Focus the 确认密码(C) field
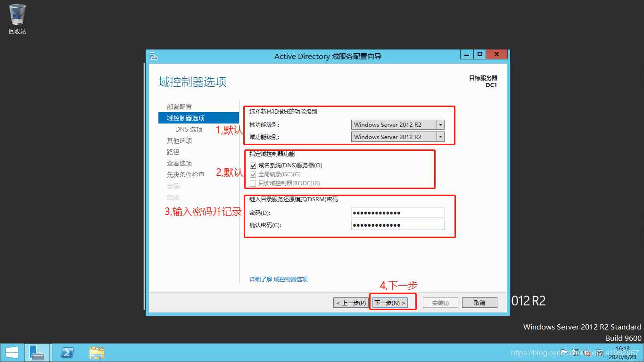The image size is (644, 362). pos(398,225)
